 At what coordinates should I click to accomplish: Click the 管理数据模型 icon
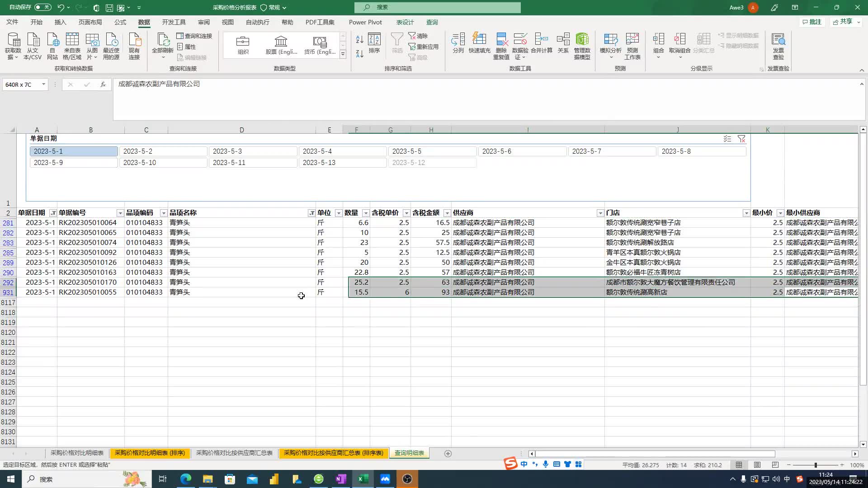[582, 46]
